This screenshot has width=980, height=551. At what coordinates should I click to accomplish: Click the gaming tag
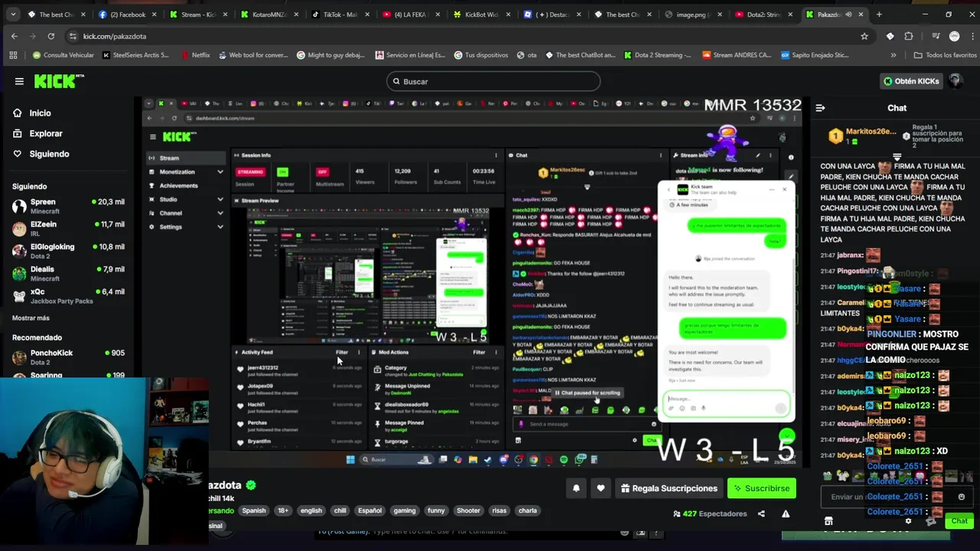pos(404,510)
